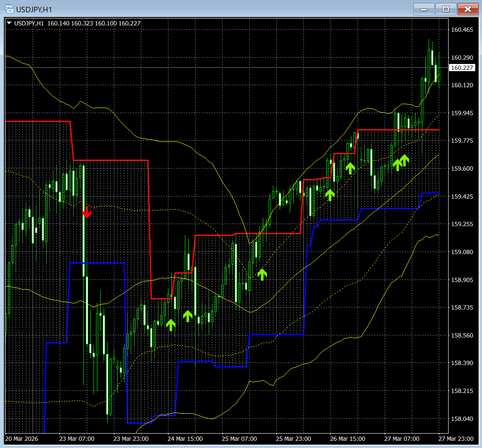Click the 27 Mar 07:00 time axis label
Screen dimensions: 482x448
[402, 439]
